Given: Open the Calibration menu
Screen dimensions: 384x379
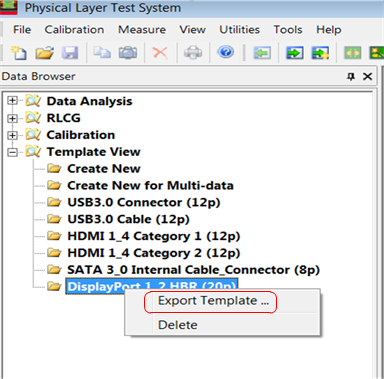Looking at the screenshot, I should (74, 30).
